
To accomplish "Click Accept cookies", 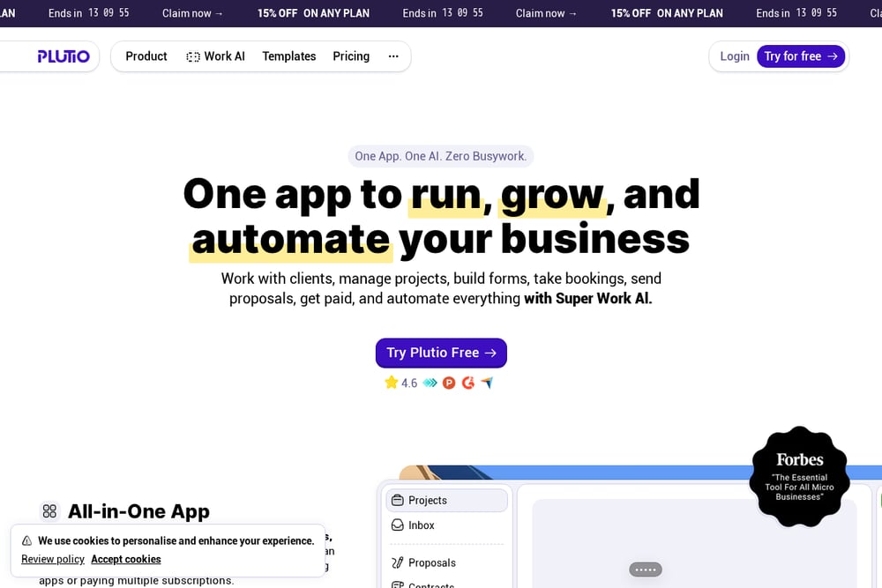I will (126, 559).
